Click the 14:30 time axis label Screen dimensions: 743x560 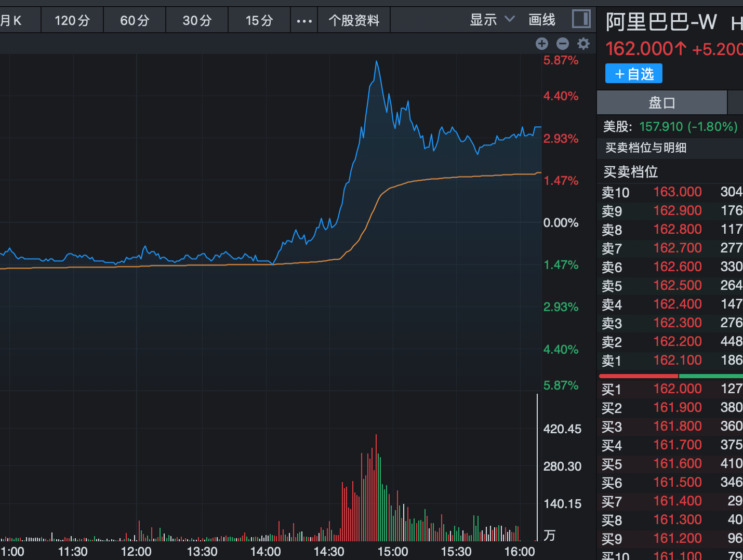(x=329, y=552)
